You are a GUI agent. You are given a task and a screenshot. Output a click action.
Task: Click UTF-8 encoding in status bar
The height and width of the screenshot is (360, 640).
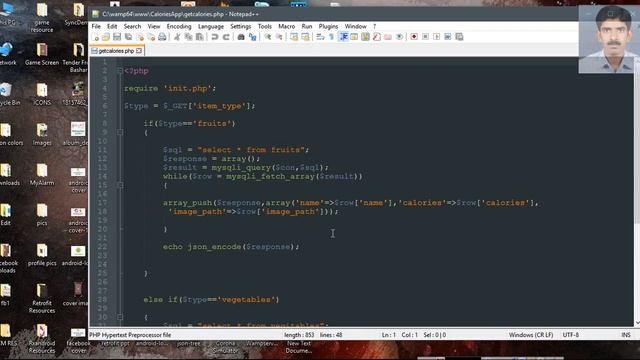pyautogui.click(x=570, y=335)
